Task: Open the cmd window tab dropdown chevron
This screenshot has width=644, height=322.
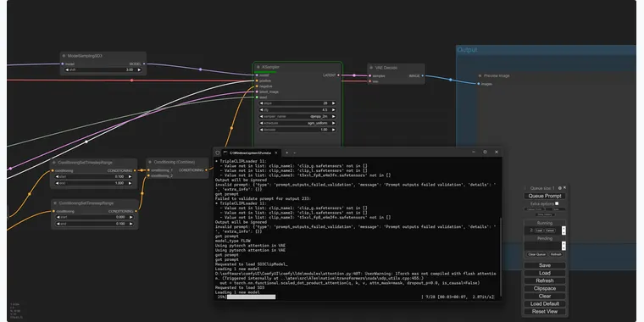Action: pyautogui.click(x=295, y=153)
